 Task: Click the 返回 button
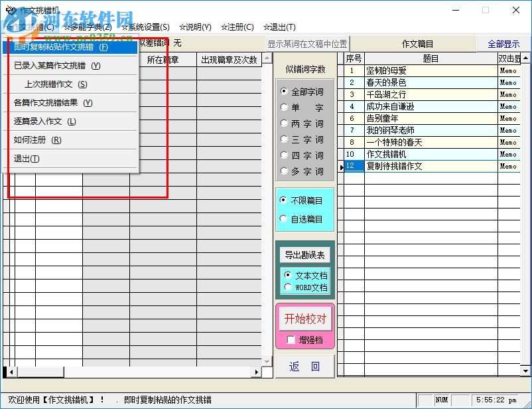(x=304, y=366)
